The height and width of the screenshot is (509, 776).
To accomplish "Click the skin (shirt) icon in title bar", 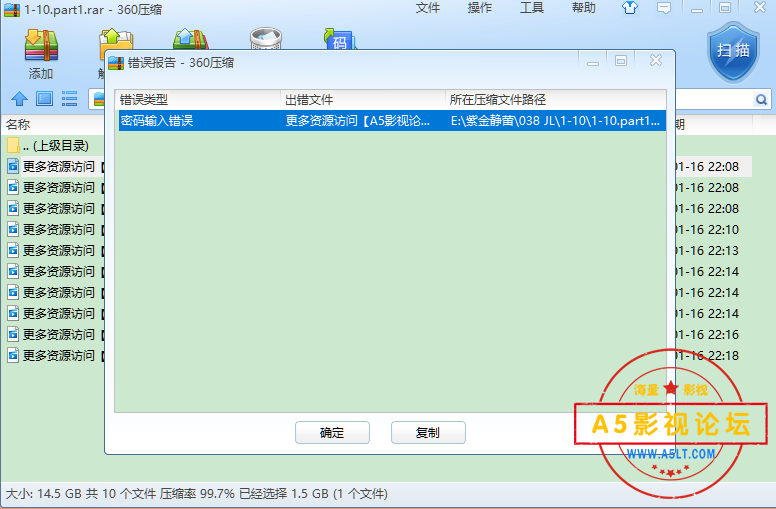I will click(630, 8).
